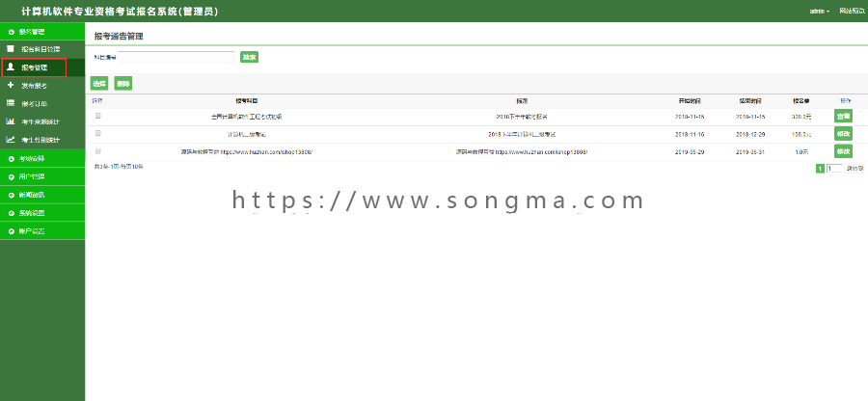Expand the 系统设置 sidebar section

[x=42, y=213]
